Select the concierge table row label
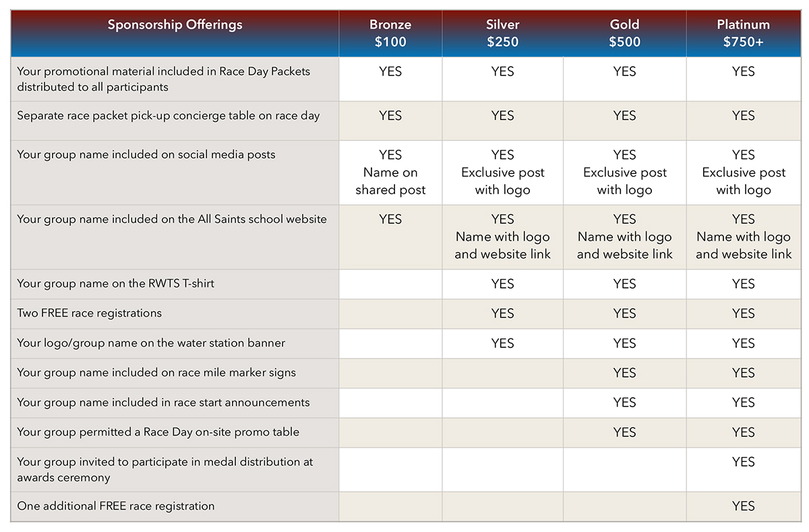This screenshot has height=532, width=809. pos(169,116)
